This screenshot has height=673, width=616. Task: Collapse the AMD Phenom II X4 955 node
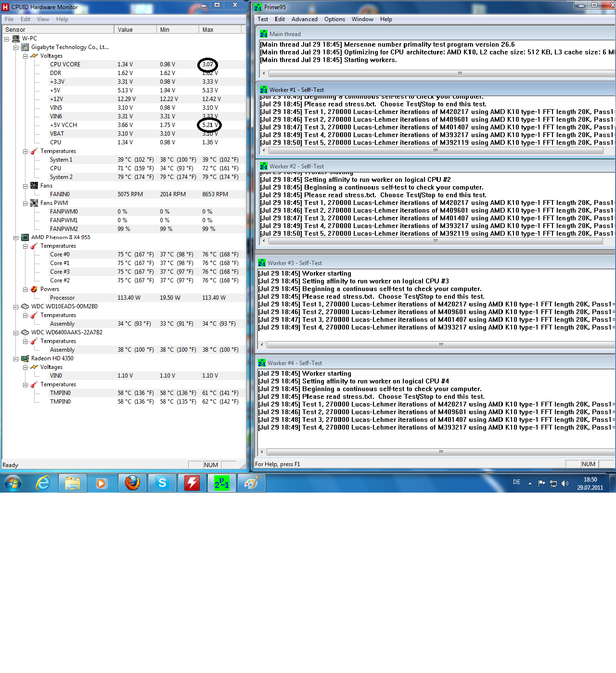tap(16, 238)
